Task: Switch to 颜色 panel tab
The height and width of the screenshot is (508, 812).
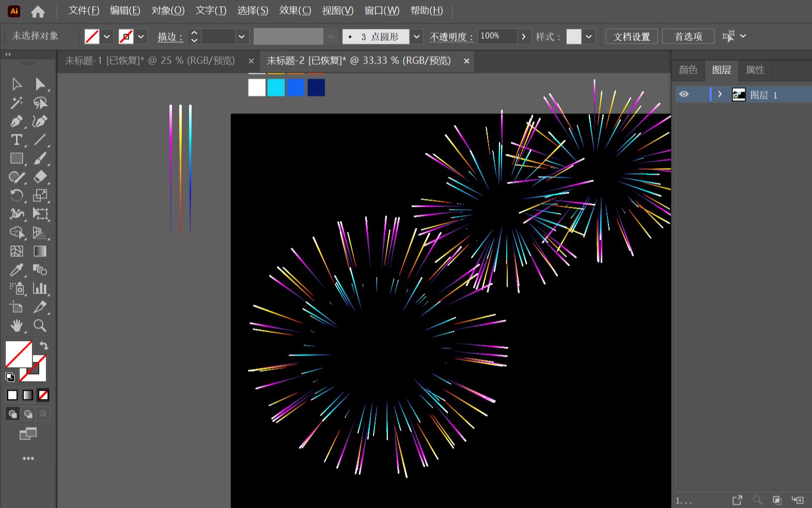Action: [x=688, y=70]
